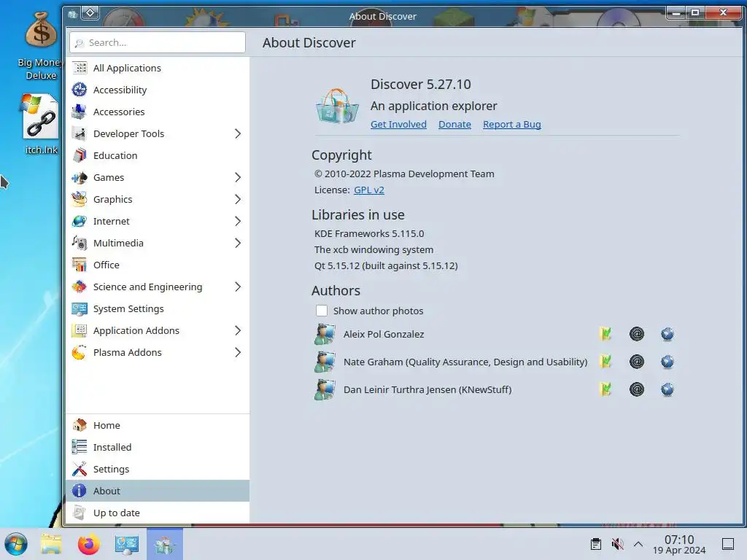Click the System Settings monitor icon
This screenshot has width=747, height=560.
click(x=80, y=308)
